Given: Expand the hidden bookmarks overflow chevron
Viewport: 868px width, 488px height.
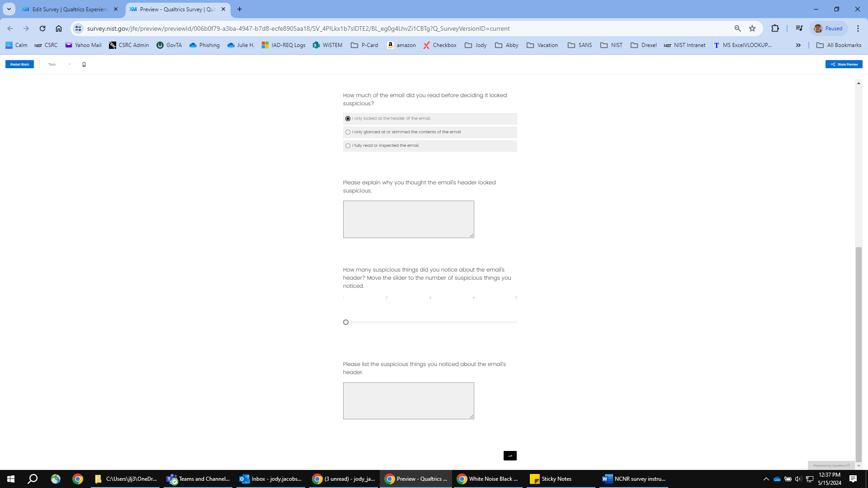Looking at the screenshot, I should [798, 45].
